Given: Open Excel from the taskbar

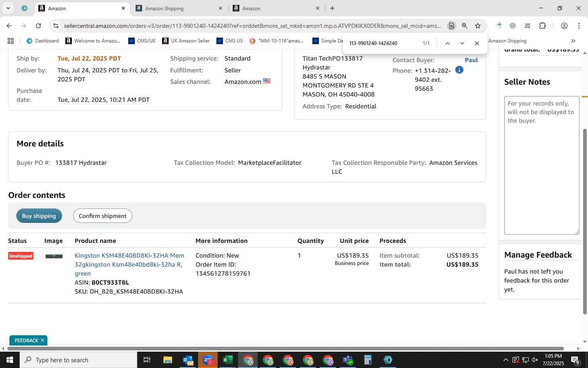Looking at the screenshot, I should coord(228,360).
